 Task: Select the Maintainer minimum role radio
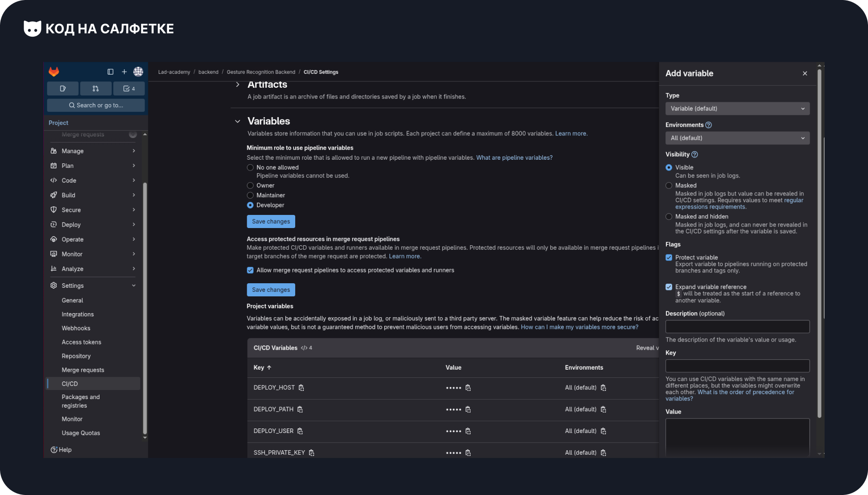[250, 195]
